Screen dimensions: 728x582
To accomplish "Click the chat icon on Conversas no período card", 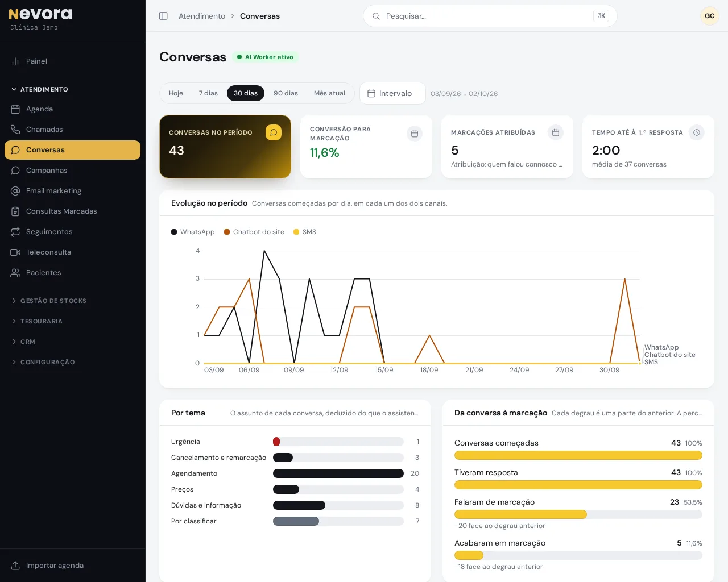I will [274, 132].
